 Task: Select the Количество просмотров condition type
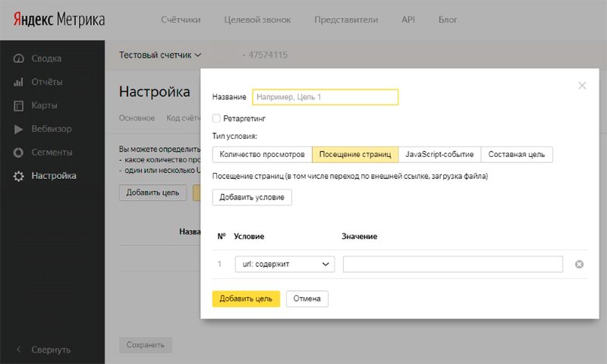click(x=262, y=155)
